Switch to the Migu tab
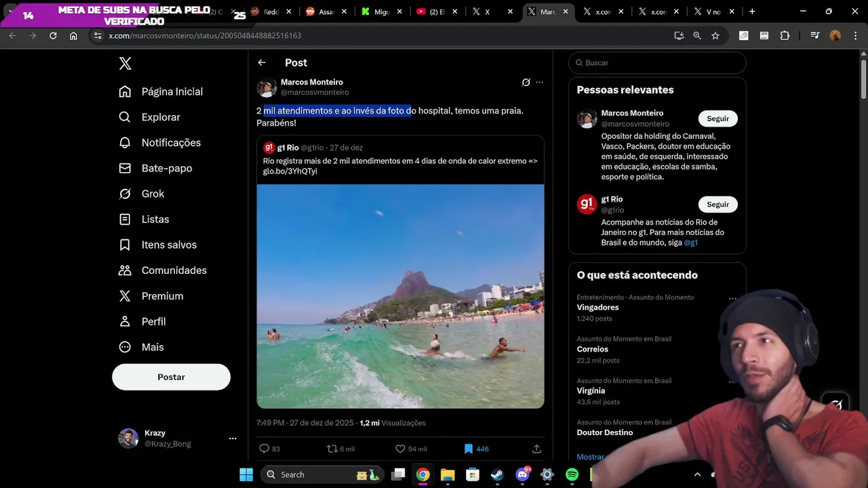Viewport: 868px width, 488px height. click(382, 12)
